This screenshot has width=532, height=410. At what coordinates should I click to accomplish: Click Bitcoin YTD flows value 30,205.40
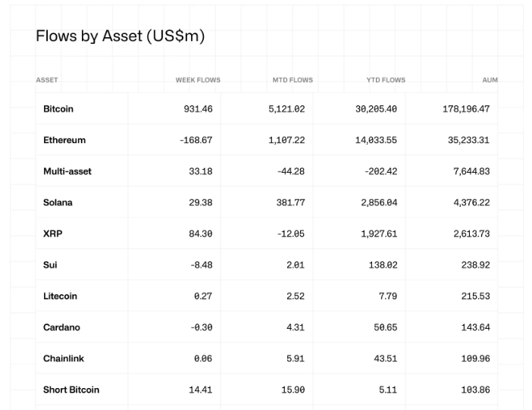click(377, 109)
